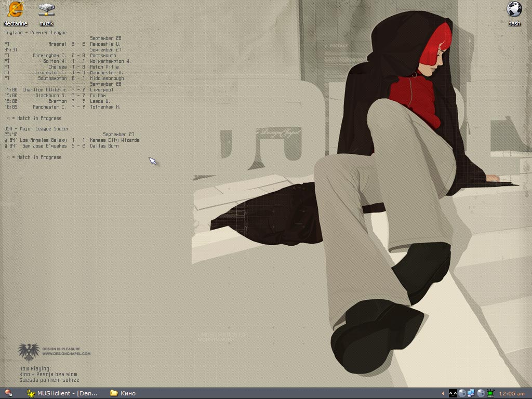Image resolution: width=532 pixels, height=399 pixels.
Task: Click the England - Premier League heading
Action: 35,33
